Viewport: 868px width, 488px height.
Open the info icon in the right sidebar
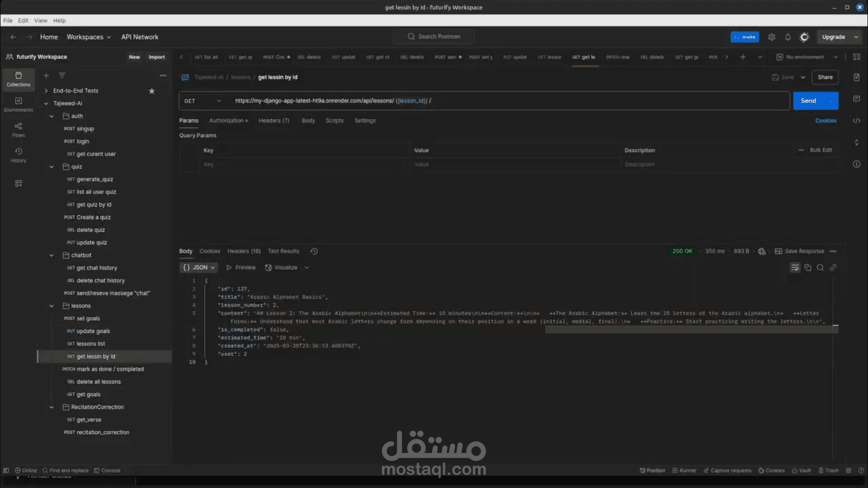pyautogui.click(x=857, y=164)
